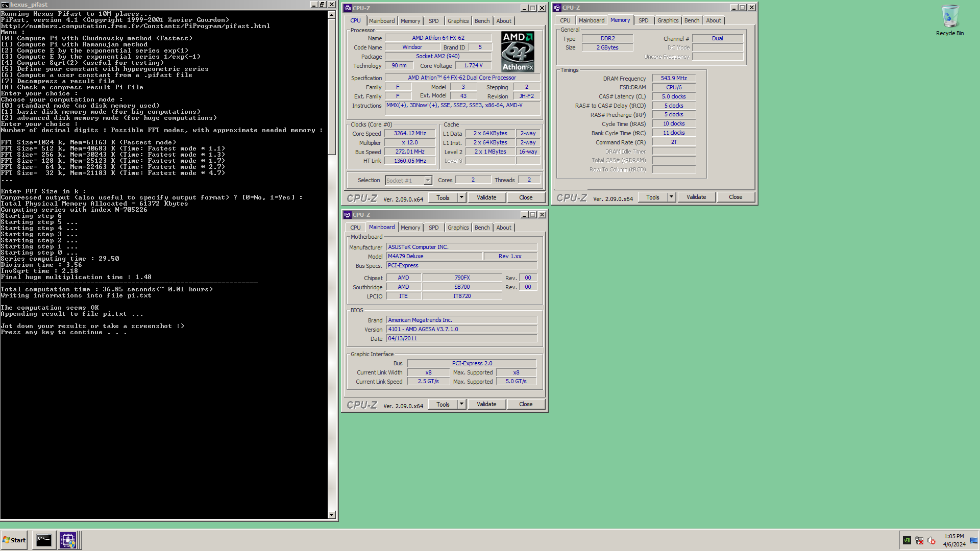Click Close button in Mainboard window
980x551 pixels.
click(526, 404)
